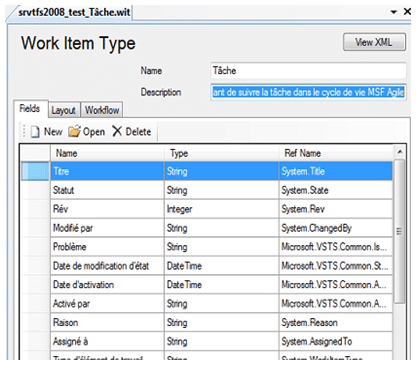Image resolution: width=416 pixels, height=366 pixels.
Task: Sort by the Type column header
Action: (222, 153)
